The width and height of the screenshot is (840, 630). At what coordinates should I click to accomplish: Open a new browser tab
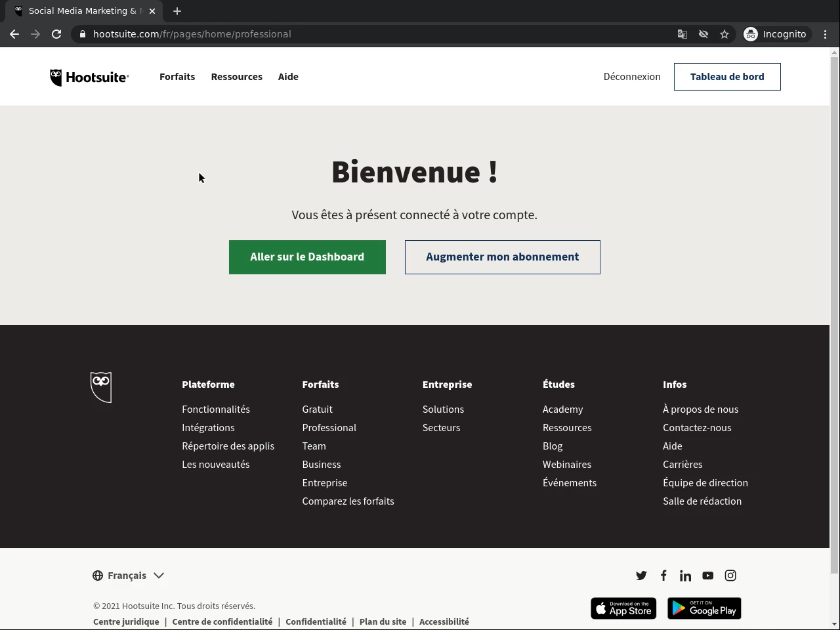pyautogui.click(x=177, y=11)
